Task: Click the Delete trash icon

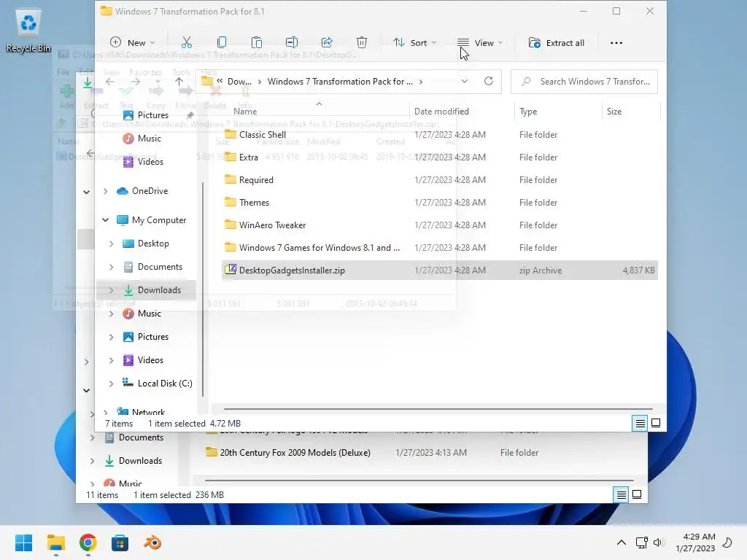Action: pos(362,43)
